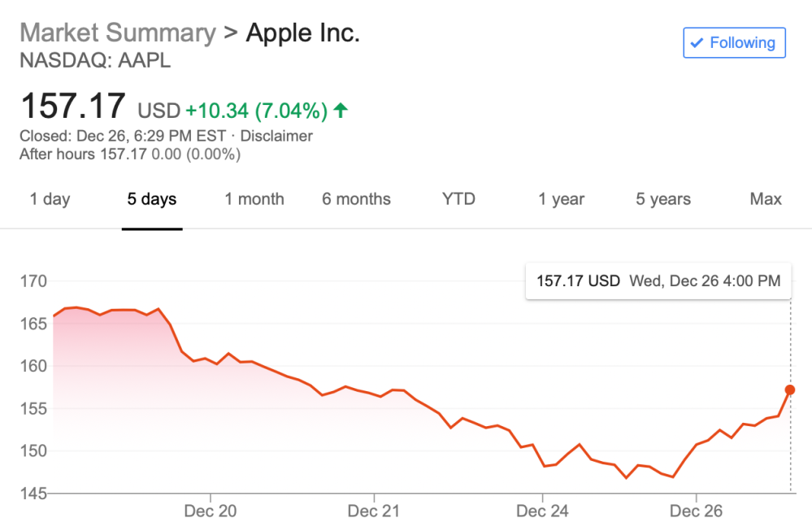
Task: Click the green up arrow icon
Action: [341, 110]
